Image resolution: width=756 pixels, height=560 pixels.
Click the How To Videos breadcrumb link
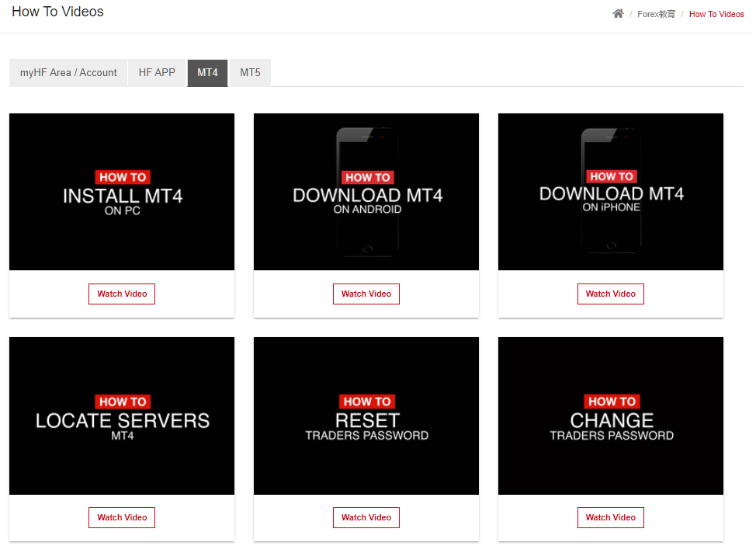tap(716, 14)
